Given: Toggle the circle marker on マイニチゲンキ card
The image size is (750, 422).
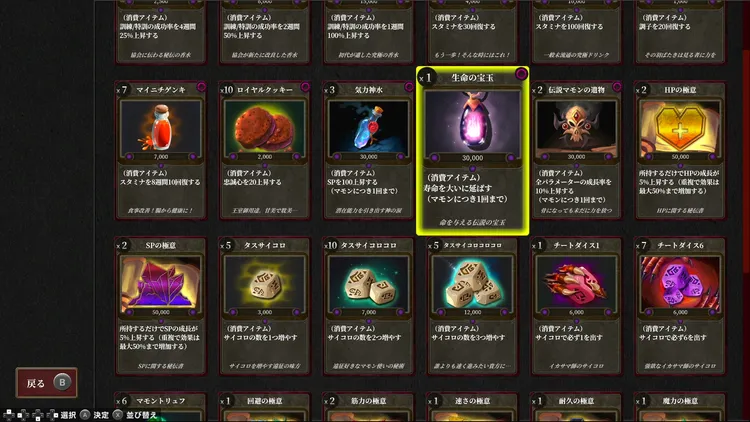Looking at the screenshot, I should [201, 87].
